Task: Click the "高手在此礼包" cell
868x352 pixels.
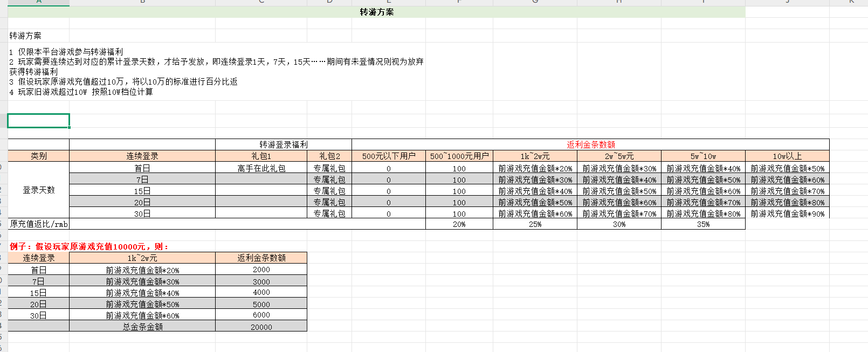Action: (x=261, y=168)
